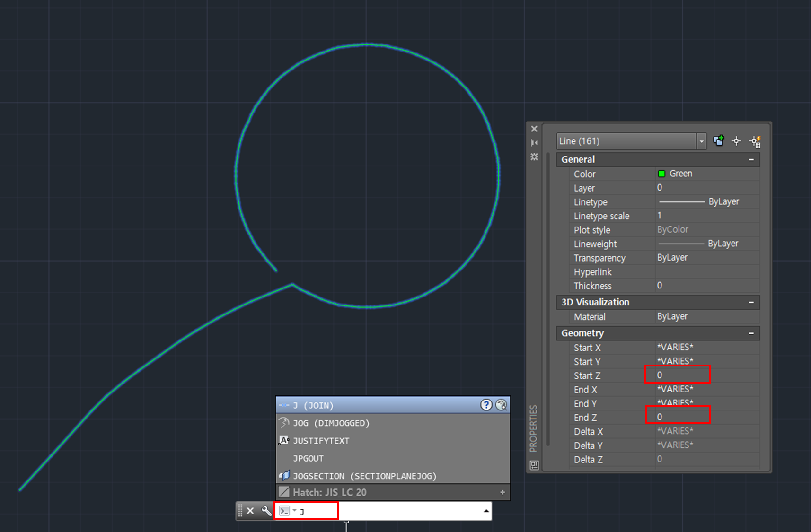Image resolution: width=811 pixels, height=532 pixels.
Task: Click the empty Hyperlink value field
Action: 707,271
